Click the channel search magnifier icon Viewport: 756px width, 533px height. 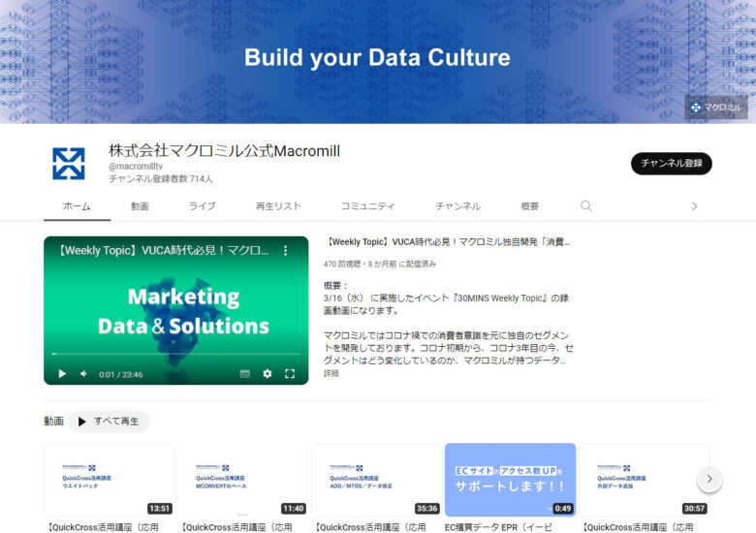click(x=586, y=206)
